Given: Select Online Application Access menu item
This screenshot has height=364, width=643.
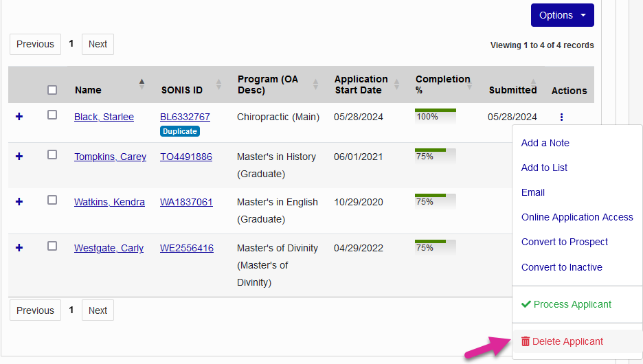Looking at the screenshot, I should [577, 217].
